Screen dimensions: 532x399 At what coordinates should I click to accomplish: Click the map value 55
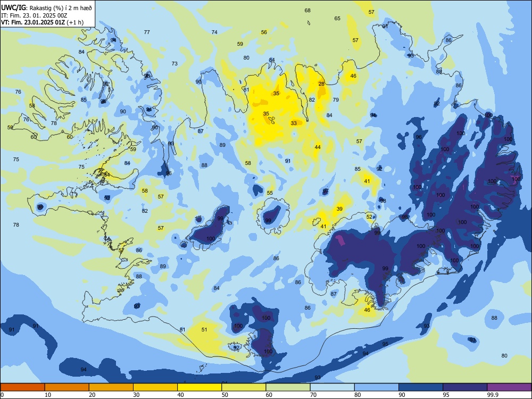(270, 193)
